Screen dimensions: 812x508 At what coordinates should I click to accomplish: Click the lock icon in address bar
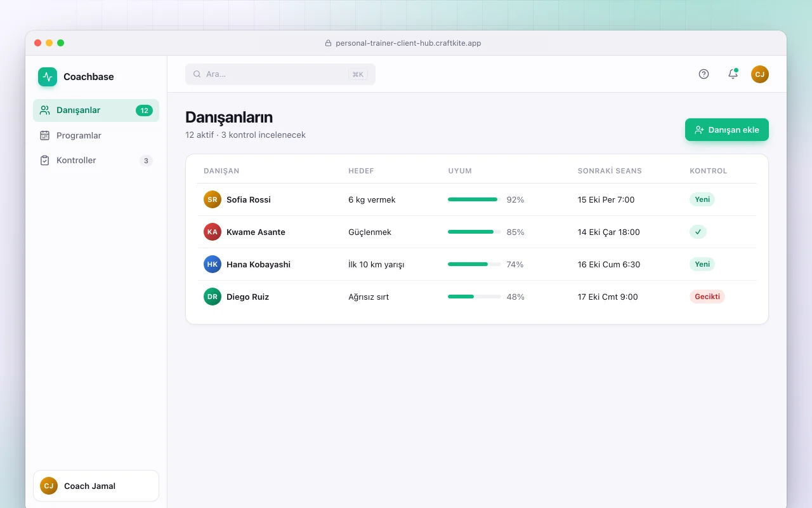[x=328, y=43]
